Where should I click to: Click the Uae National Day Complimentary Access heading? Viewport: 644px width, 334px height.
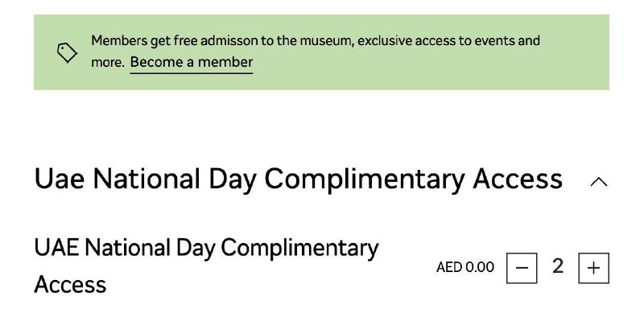pos(298,179)
